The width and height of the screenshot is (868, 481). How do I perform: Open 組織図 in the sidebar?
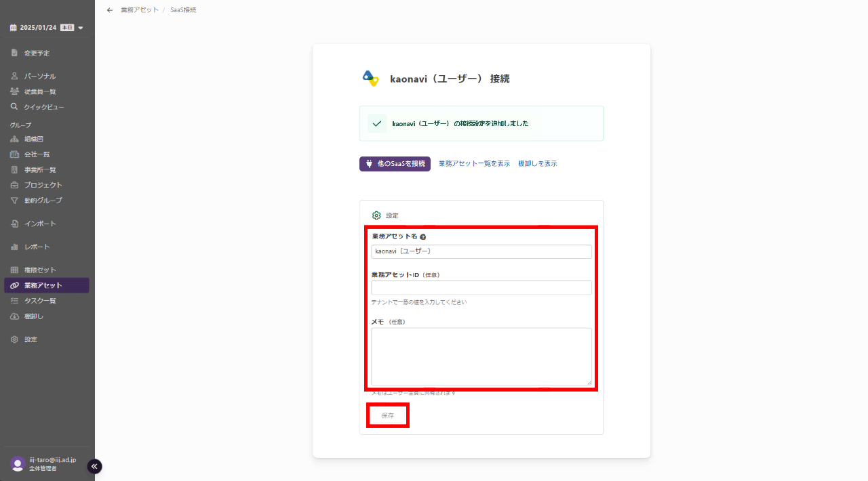point(34,139)
